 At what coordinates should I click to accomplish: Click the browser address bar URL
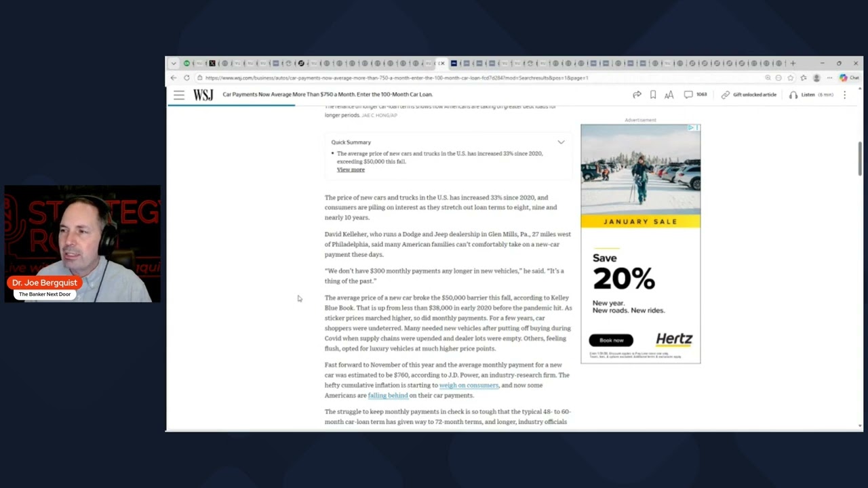(397, 78)
